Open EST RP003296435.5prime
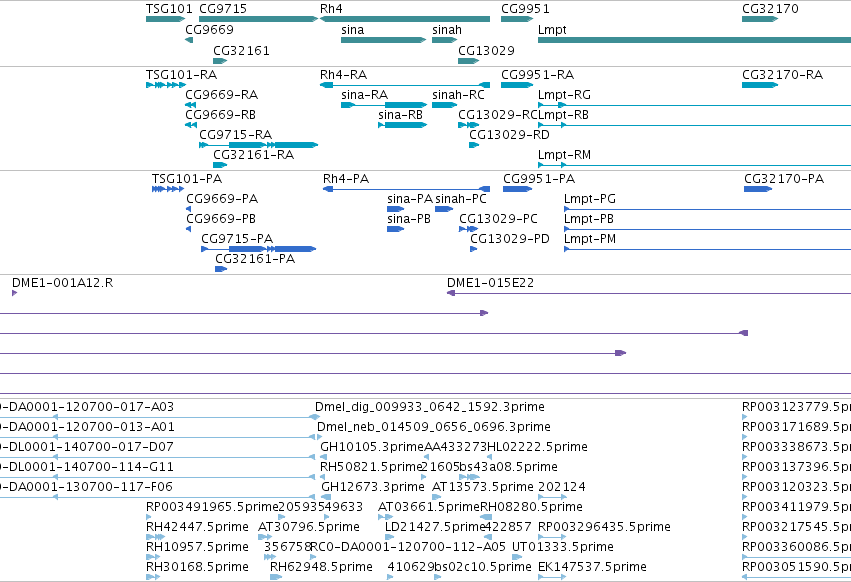This screenshot has height=582, width=851. (604, 527)
